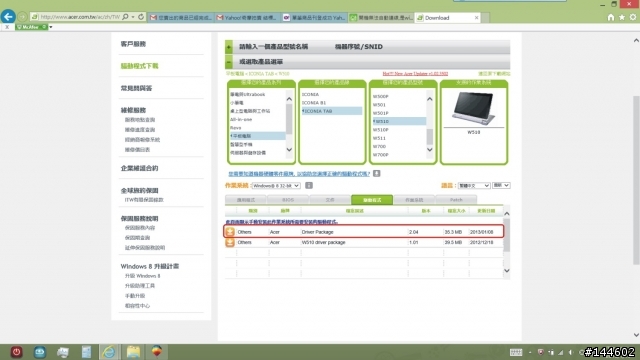
Task: Click the refresh icon in address bar
Action: (x=141, y=17)
